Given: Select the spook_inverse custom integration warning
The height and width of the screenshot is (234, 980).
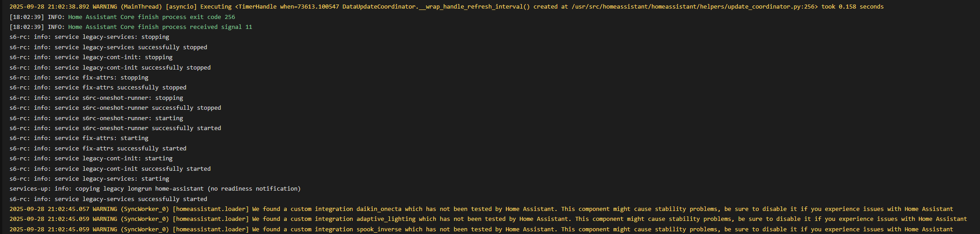Looking at the screenshot, I should point(481,229).
